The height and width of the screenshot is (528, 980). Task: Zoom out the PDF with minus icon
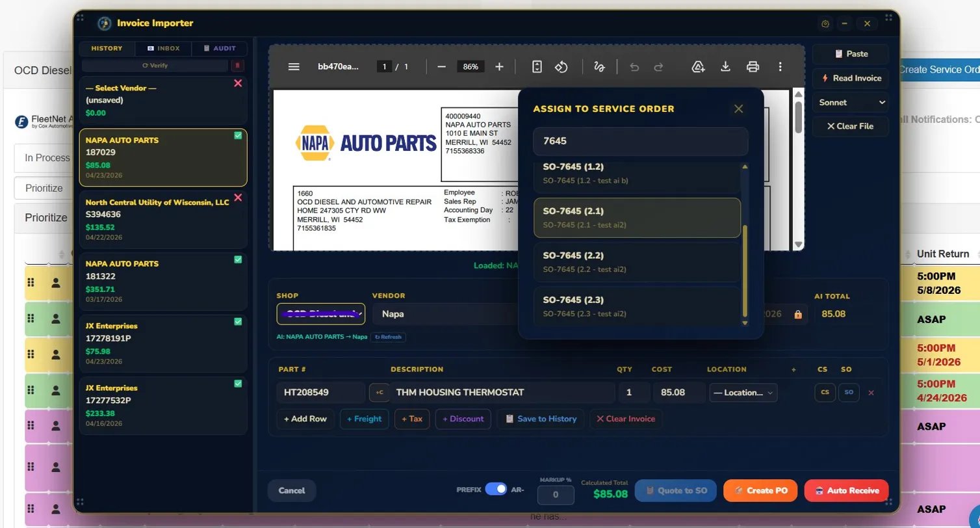(x=441, y=67)
